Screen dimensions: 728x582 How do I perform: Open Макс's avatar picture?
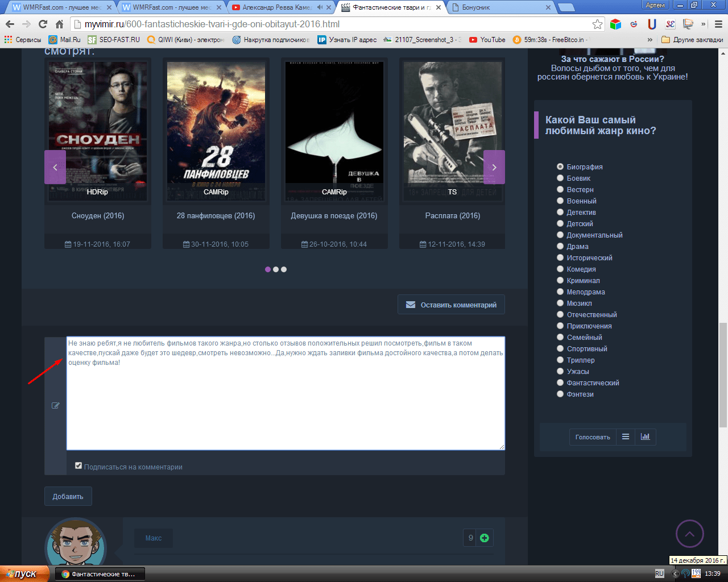pos(76,542)
